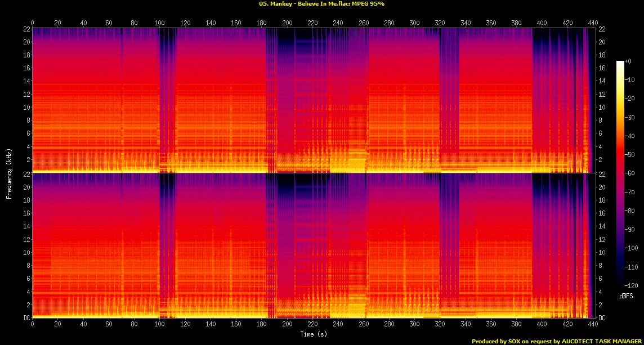Viewport: 644px width, 345px height.
Task: Click the 100 tick on the top time axis
Action: (159, 23)
